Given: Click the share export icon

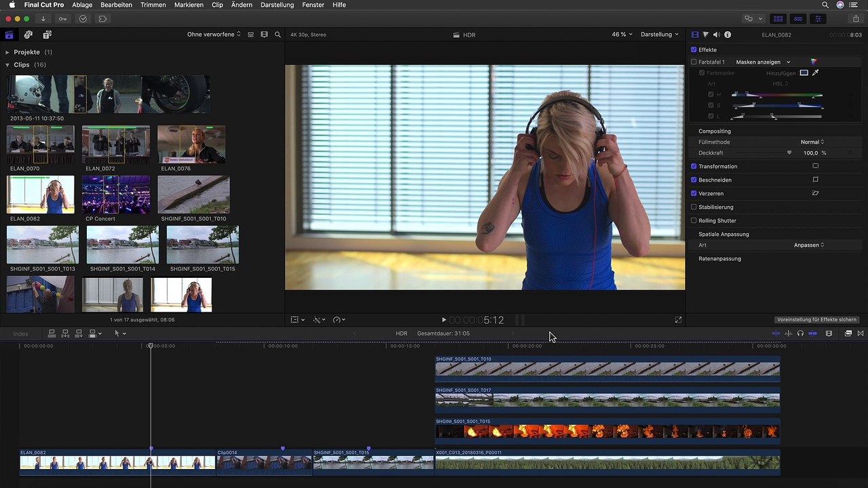Looking at the screenshot, I should 856,19.
